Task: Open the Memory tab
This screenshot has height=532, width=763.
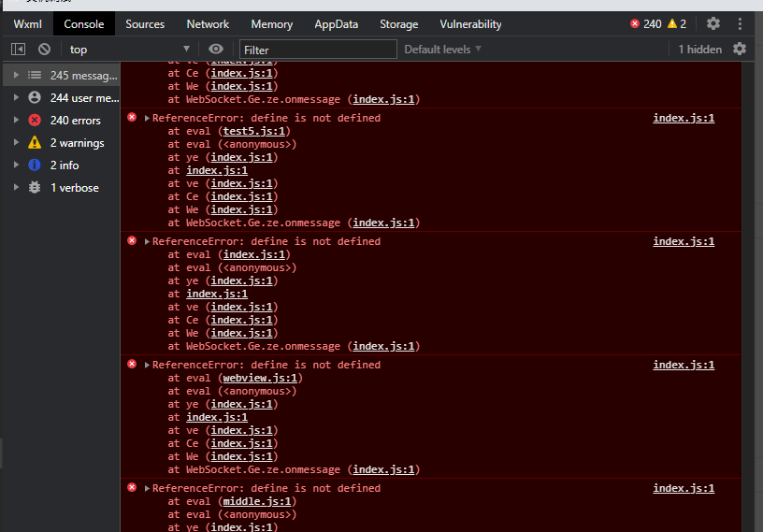Action: pyautogui.click(x=271, y=24)
